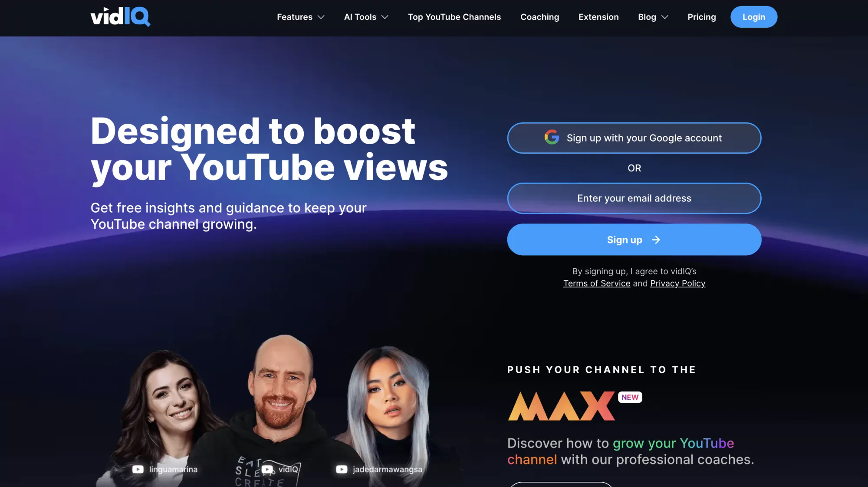Click the Login button
This screenshot has height=487, width=868.
pyautogui.click(x=753, y=16)
